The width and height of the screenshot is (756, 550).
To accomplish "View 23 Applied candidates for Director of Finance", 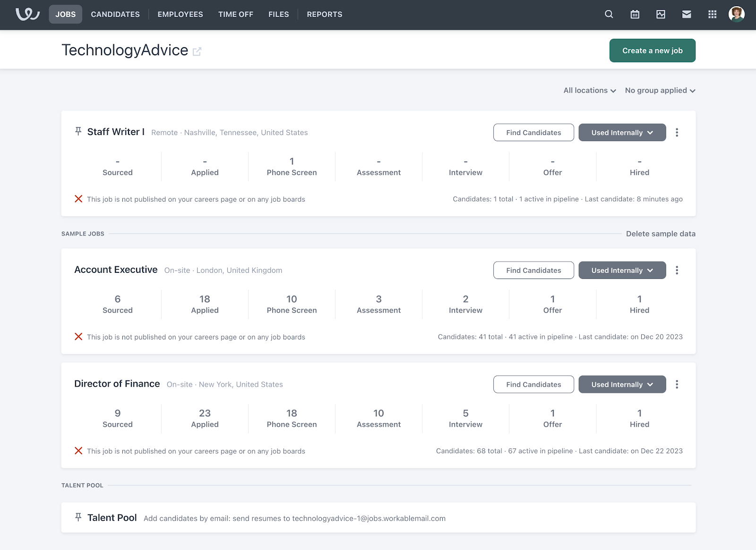I will 205,419.
